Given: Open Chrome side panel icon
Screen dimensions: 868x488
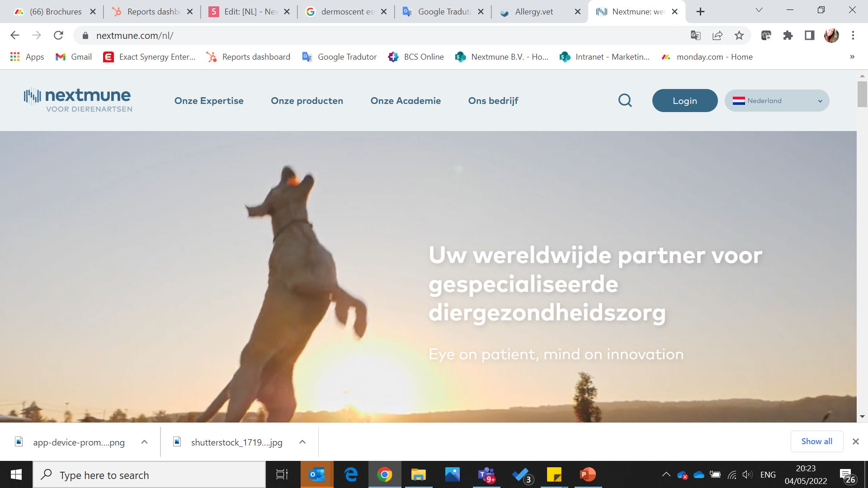Looking at the screenshot, I should [809, 35].
